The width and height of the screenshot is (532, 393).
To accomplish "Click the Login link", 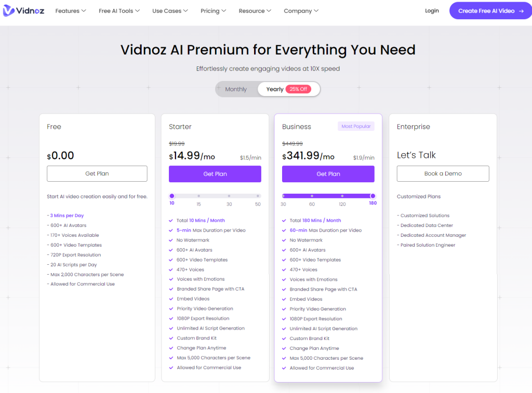I will tap(432, 11).
